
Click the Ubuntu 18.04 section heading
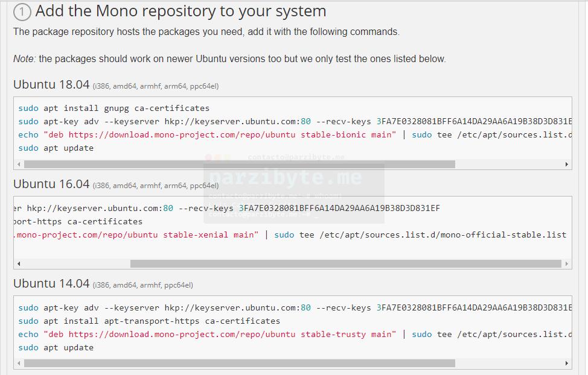pyautogui.click(x=51, y=84)
